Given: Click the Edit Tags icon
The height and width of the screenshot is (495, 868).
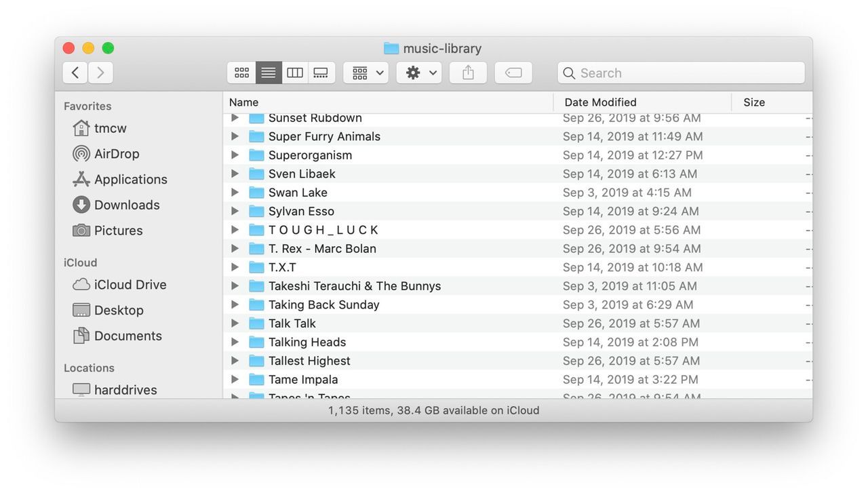Looking at the screenshot, I should (513, 73).
